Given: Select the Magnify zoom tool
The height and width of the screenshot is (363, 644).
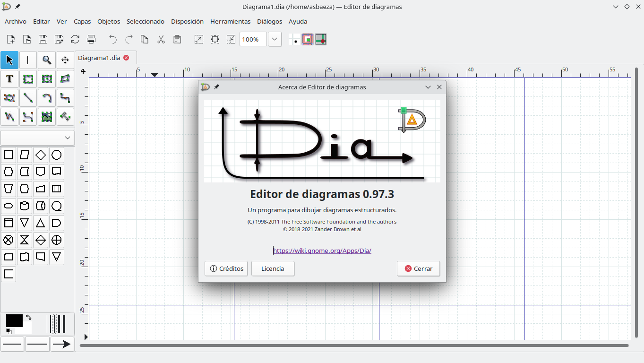Looking at the screenshot, I should click(x=47, y=60).
